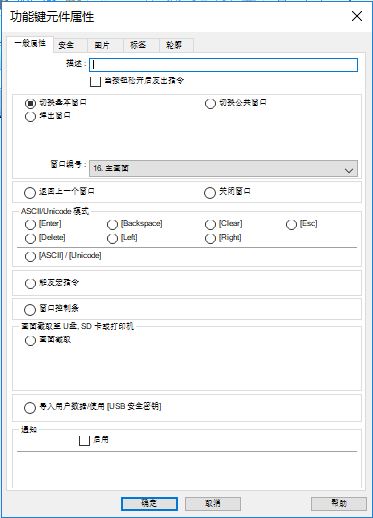
Task: Click the 描述 text input field
Action: tap(223, 65)
